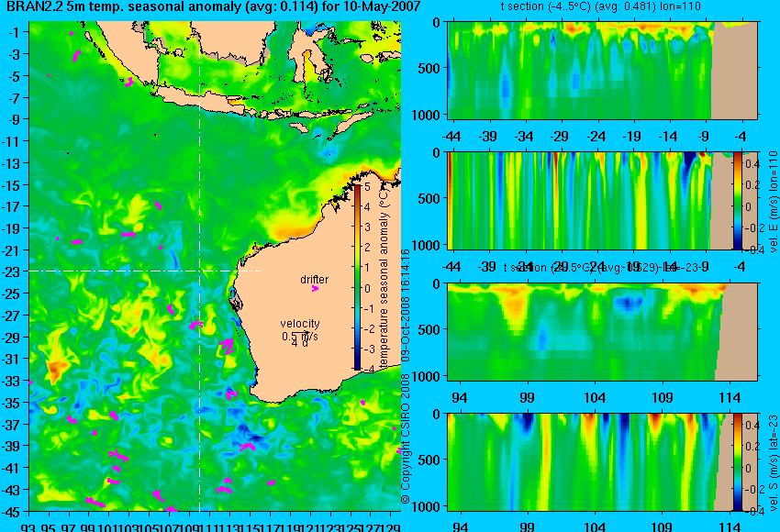780x532 pixels.
Task: Click the 5 tick on temperature color bar
Action: (368, 187)
